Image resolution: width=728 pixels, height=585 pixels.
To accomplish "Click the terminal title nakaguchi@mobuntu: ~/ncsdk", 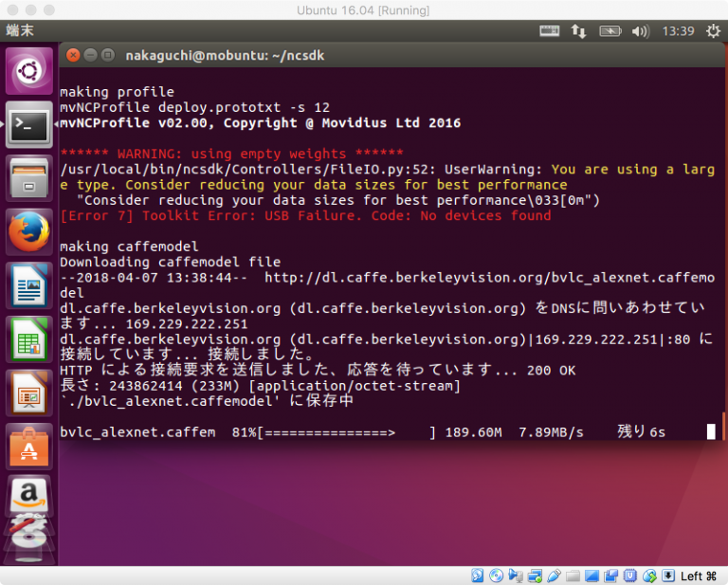I will click(x=225, y=55).
